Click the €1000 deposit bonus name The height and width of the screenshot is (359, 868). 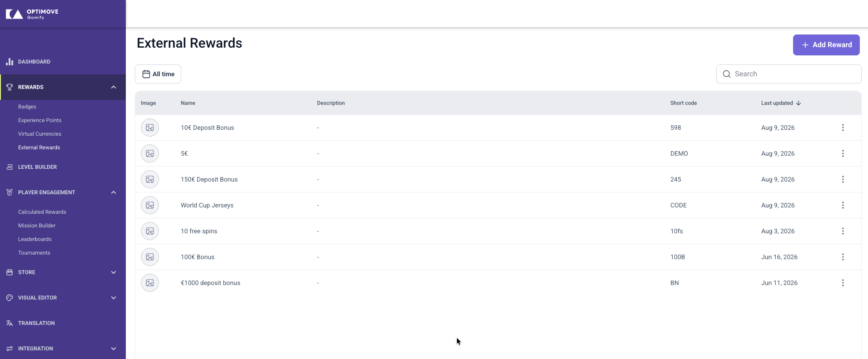210,283
